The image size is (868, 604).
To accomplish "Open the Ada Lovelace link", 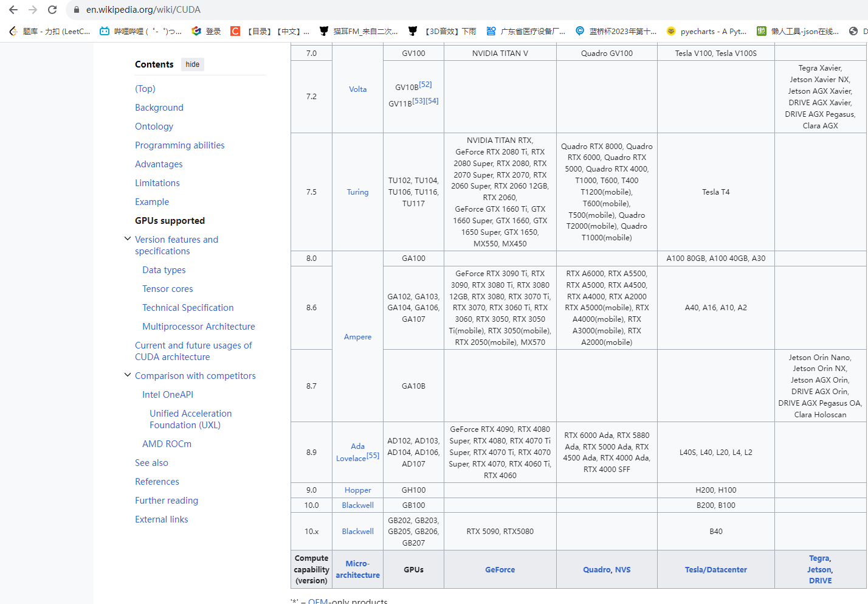I will [x=351, y=453].
